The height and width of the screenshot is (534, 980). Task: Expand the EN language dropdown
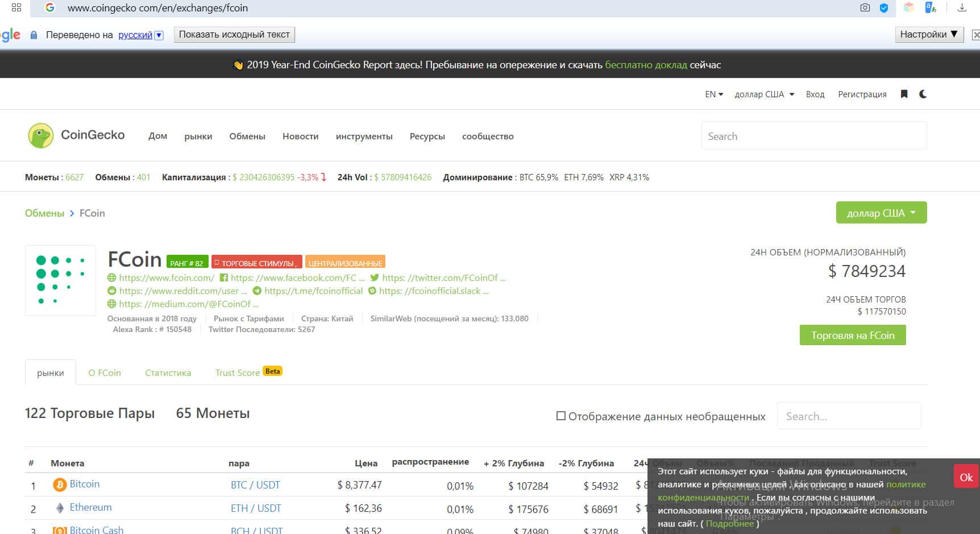point(713,94)
